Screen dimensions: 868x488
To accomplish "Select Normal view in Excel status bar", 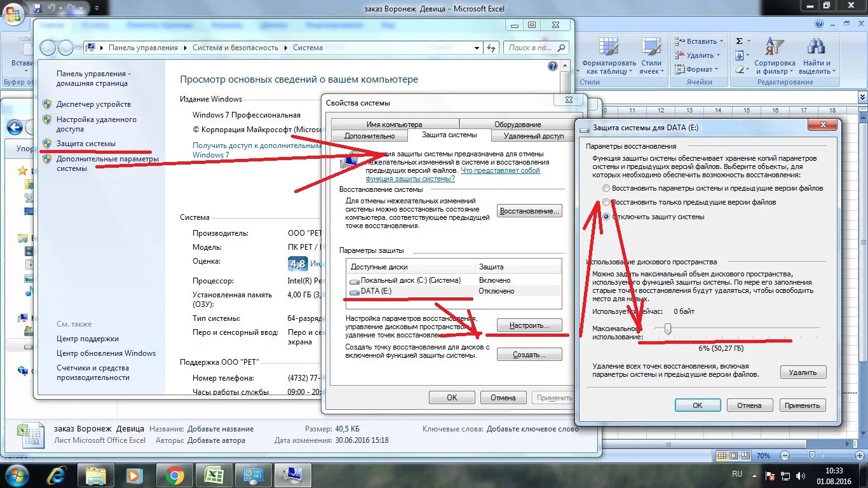I will tap(722, 456).
